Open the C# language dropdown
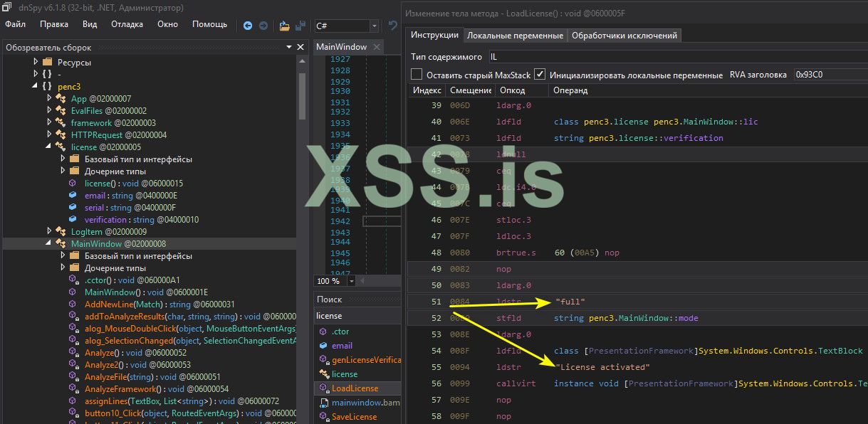The width and height of the screenshot is (868, 424). click(x=374, y=26)
